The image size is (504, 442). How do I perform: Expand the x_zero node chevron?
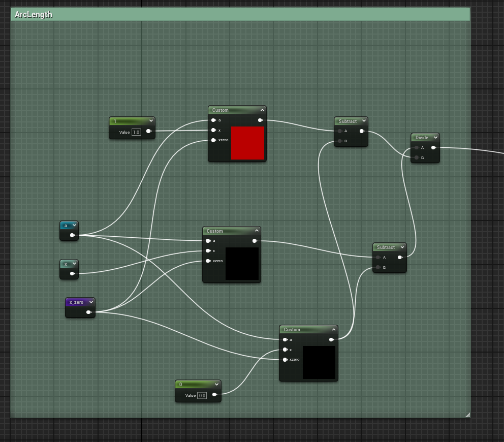tap(91, 302)
